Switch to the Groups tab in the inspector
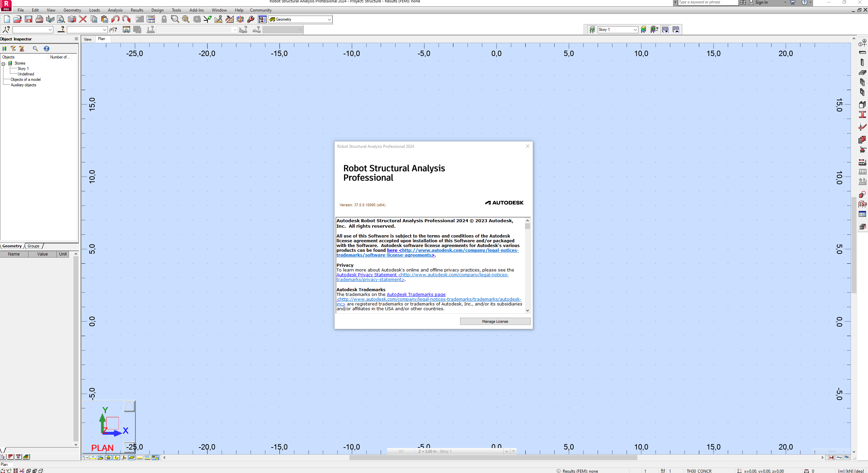 tap(33, 246)
